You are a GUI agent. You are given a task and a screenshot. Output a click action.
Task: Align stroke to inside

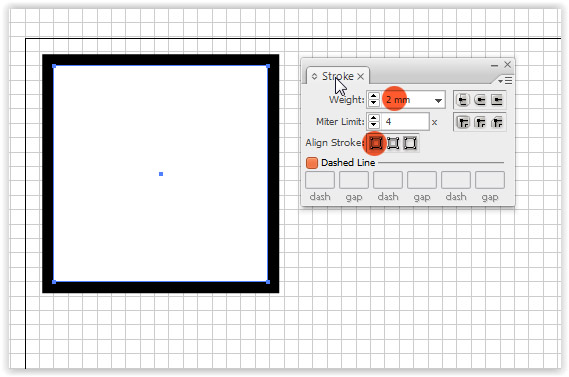click(393, 143)
